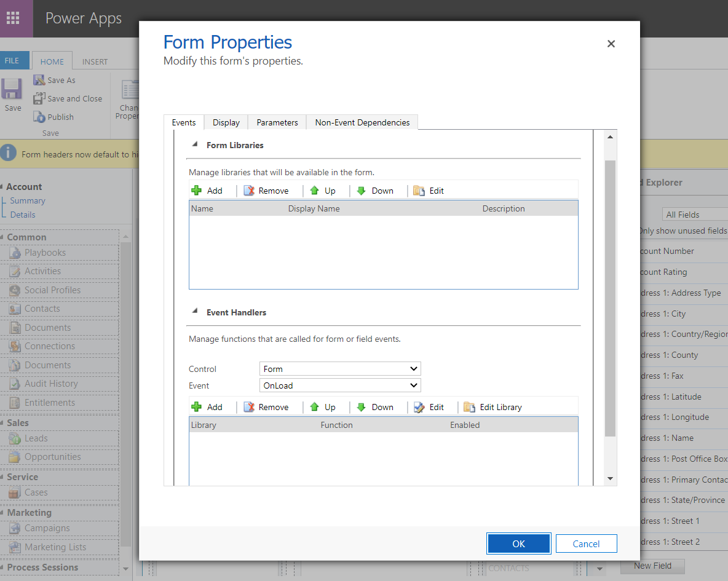Add a new event handler
Viewport: 728px width, 581px height.
(207, 407)
